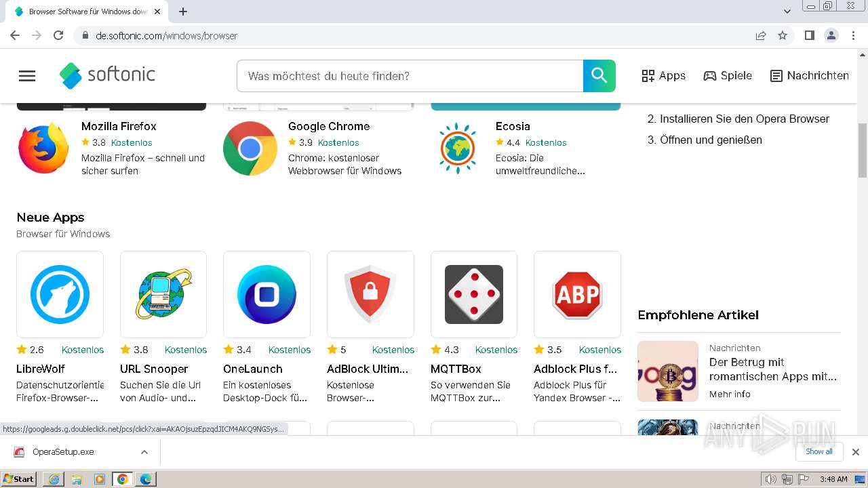Viewport: 868px width, 488px height.
Task: Open the Windows Start menu
Action: coord(18,479)
